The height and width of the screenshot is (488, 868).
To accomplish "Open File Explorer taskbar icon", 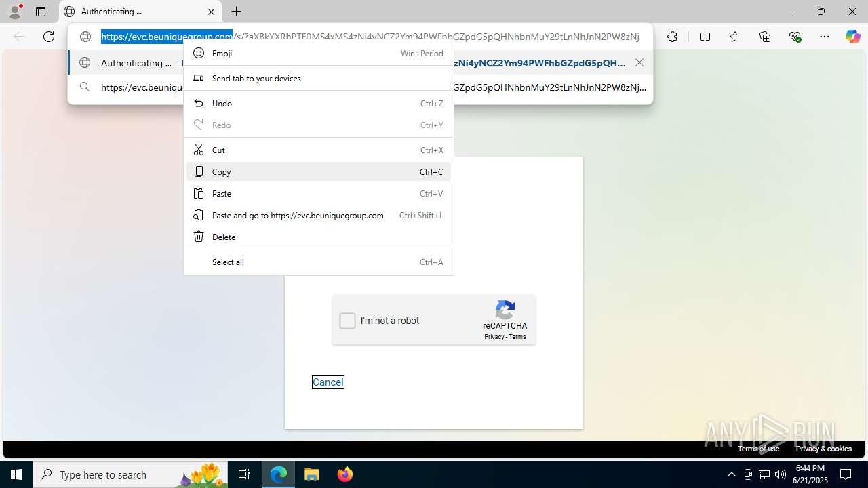I will (311, 474).
